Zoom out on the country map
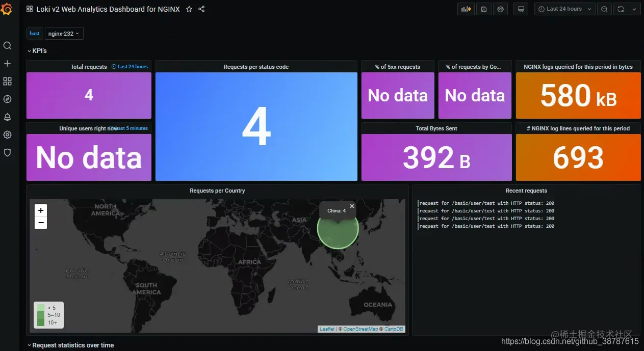 (41, 223)
